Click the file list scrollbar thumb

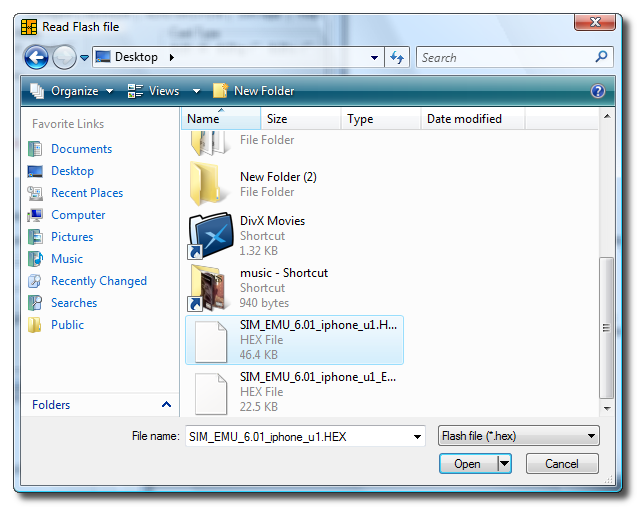607,328
